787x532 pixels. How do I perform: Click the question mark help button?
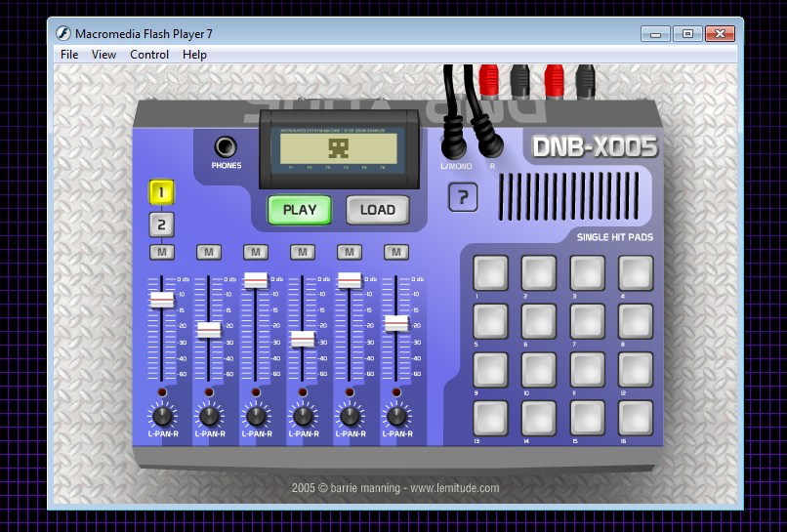click(463, 197)
